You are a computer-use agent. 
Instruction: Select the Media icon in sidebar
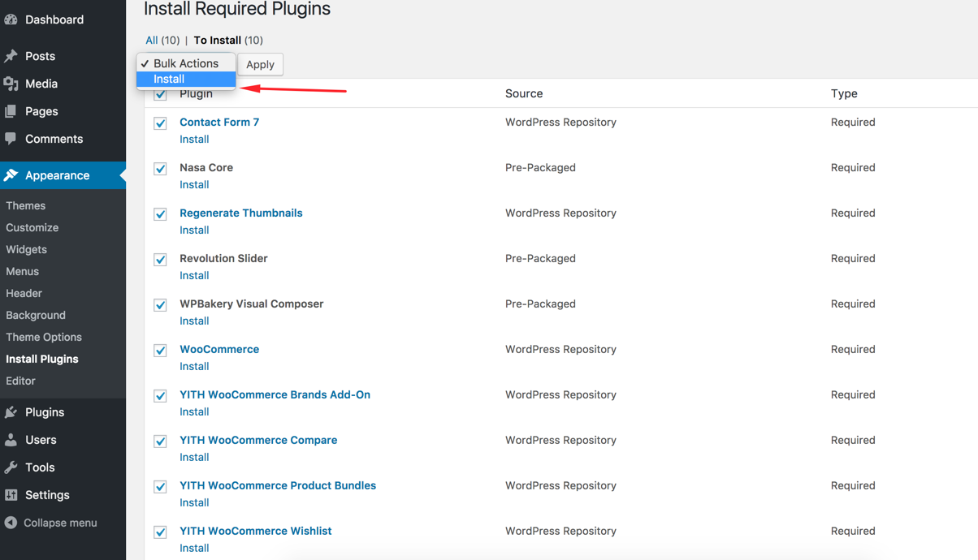(x=11, y=84)
